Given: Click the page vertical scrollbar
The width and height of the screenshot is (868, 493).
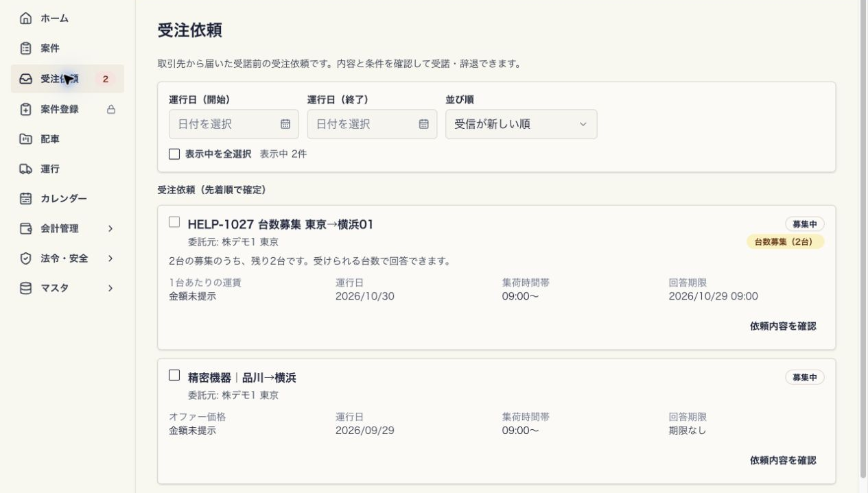Looking at the screenshot, I should tap(863, 240).
